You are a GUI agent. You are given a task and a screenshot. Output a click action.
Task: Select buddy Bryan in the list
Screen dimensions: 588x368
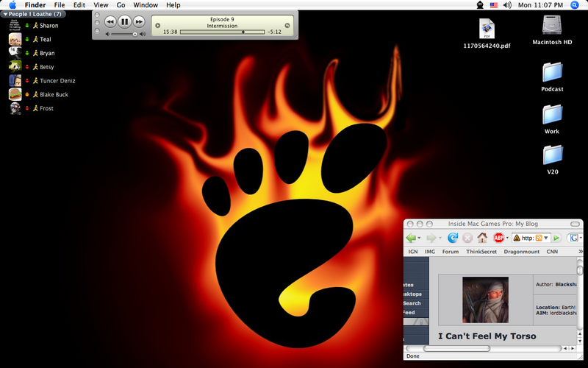pyautogui.click(x=47, y=53)
